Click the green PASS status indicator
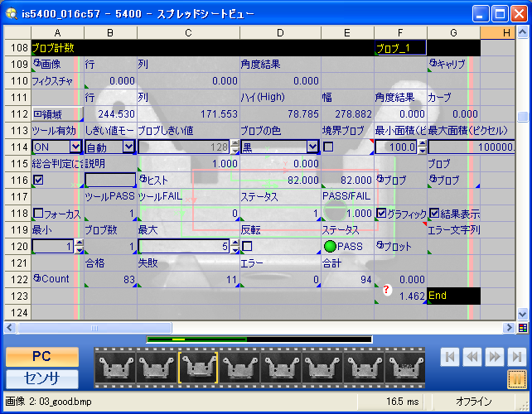 click(x=330, y=246)
